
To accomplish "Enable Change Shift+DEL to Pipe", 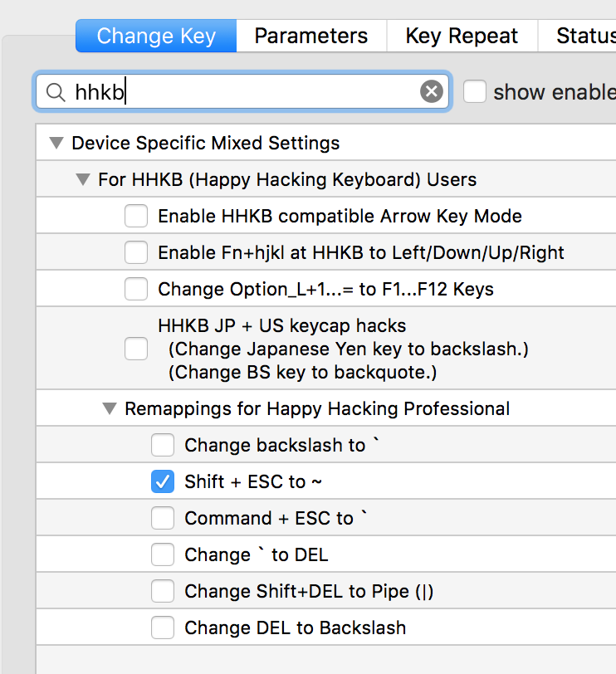I will (x=163, y=591).
